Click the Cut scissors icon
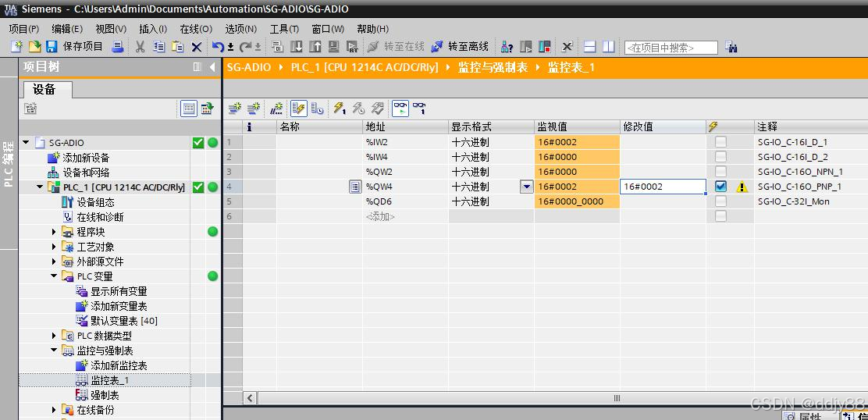868x420 pixels. 140,47
